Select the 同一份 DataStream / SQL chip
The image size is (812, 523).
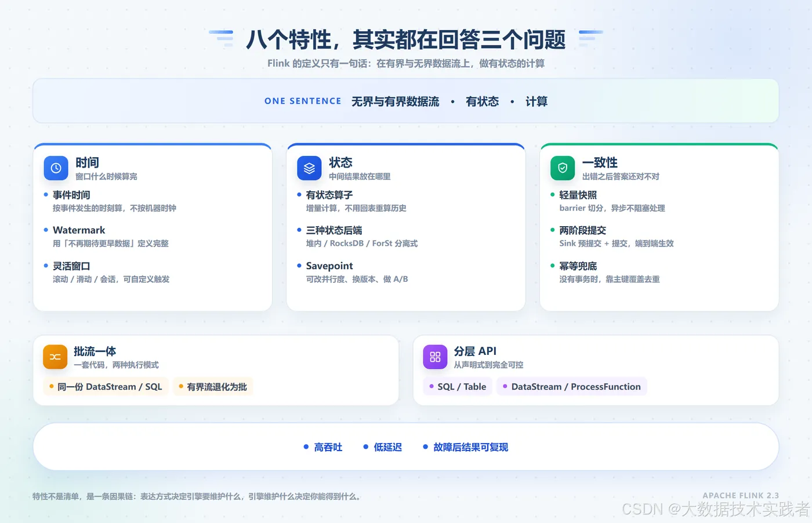coord(106,387)
